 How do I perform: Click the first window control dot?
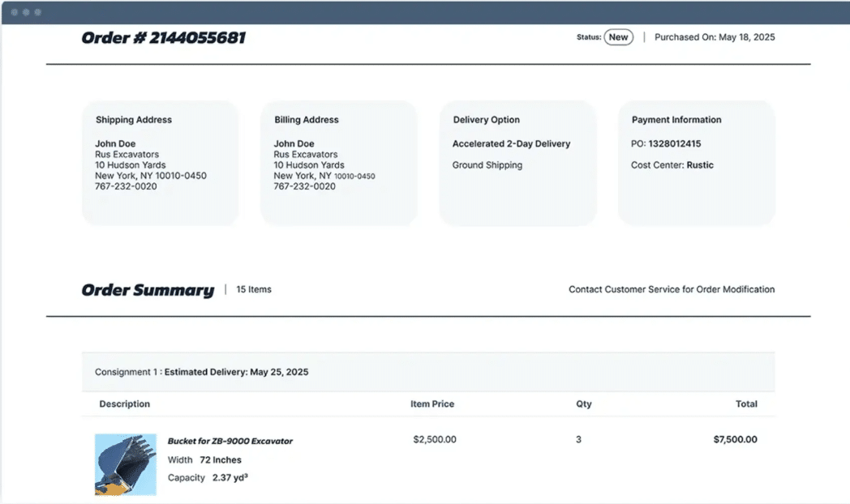15,13
